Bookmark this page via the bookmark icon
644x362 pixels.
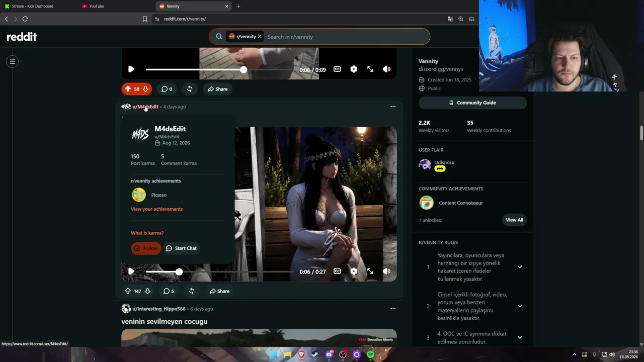coord(145,19)
